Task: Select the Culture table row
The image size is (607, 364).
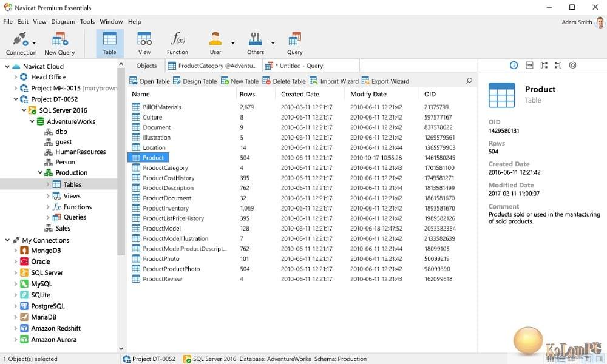Action: [302, 117]
